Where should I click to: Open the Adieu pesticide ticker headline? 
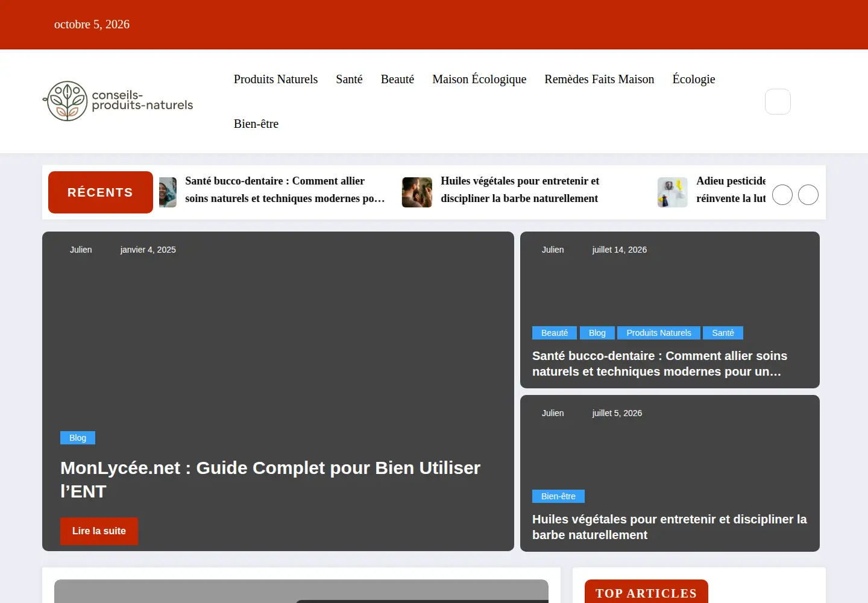(x=731, y=189)
